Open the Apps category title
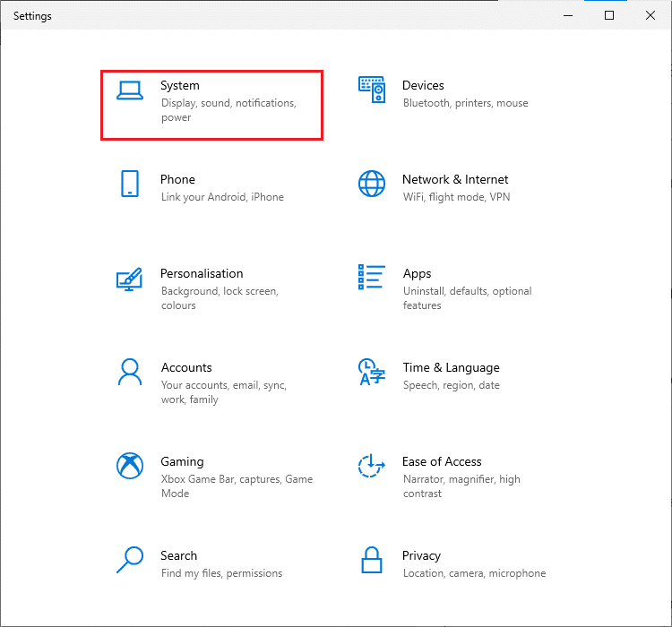672x627 pixels. (417, 273)
